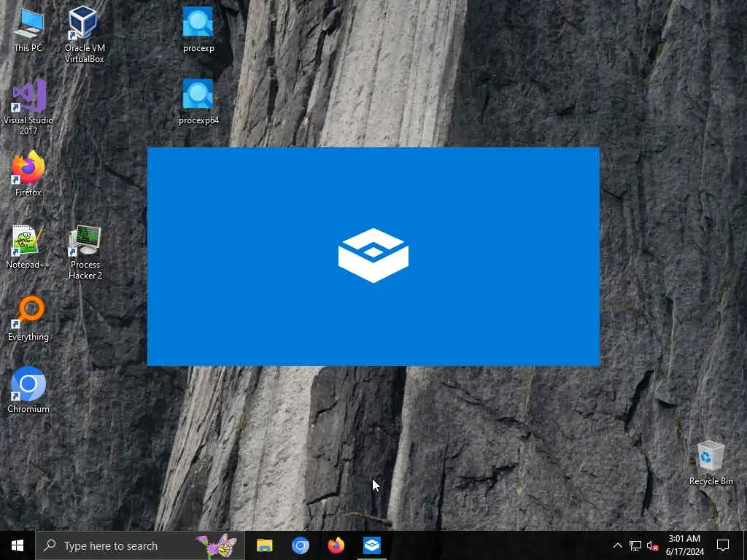Select the Notepad++ desktop shortcut

pyautogui.click(x=28, y=246)
